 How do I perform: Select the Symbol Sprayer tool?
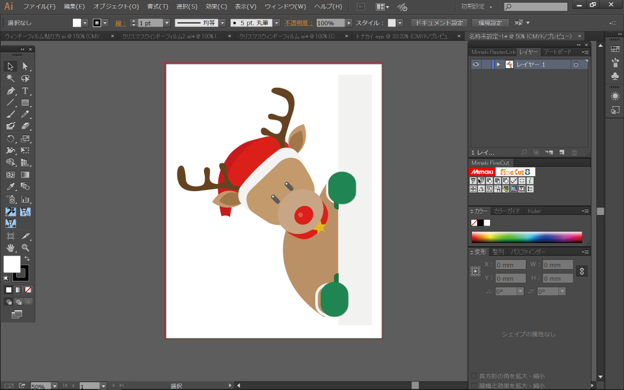(x=10, y=199)
